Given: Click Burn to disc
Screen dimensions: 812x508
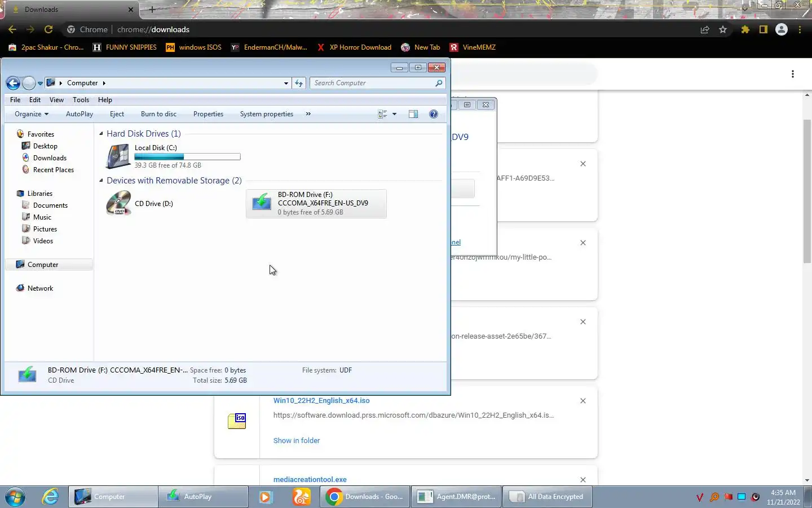Looking at the screenshot, I should click(158, 114).
